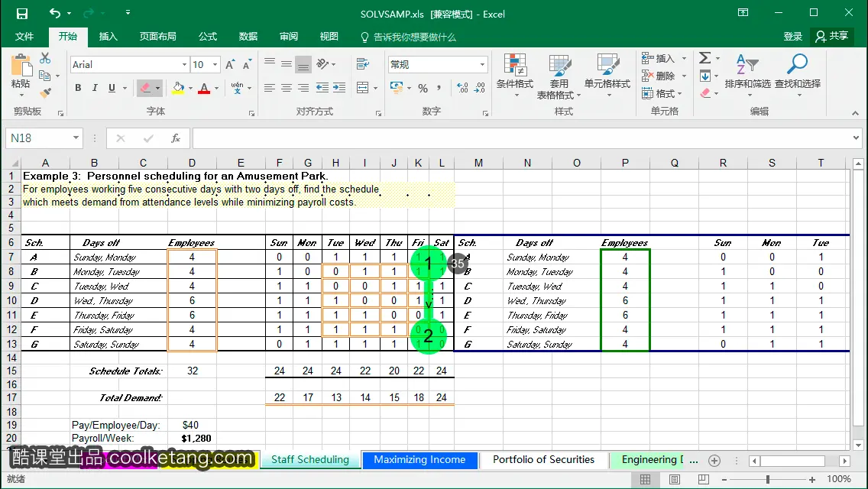Click the Percent Style icon
The height and width of the screenshot is (489, 868).
(x=423, y=88)
